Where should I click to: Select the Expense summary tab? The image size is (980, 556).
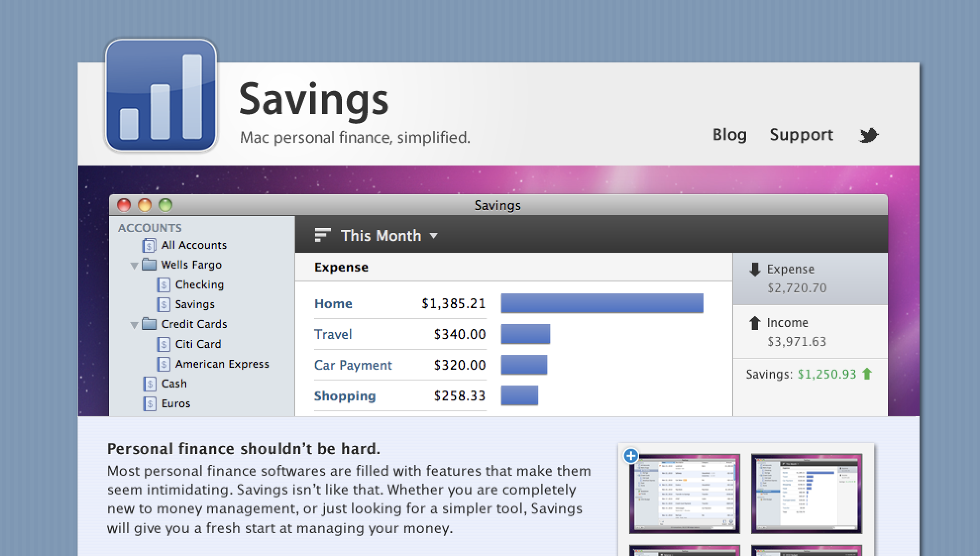coord(810,278)
